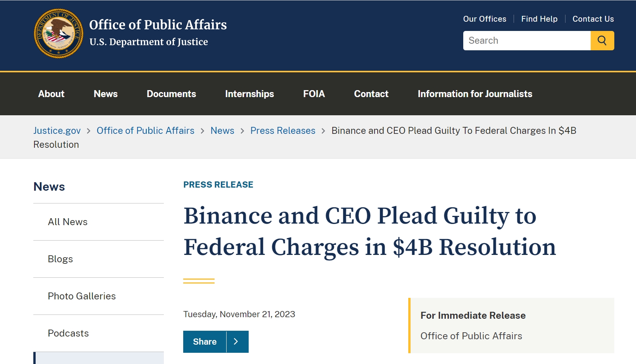Click the Our Offices link
Screen dimensions: 636x364
[x=485, y=19]
